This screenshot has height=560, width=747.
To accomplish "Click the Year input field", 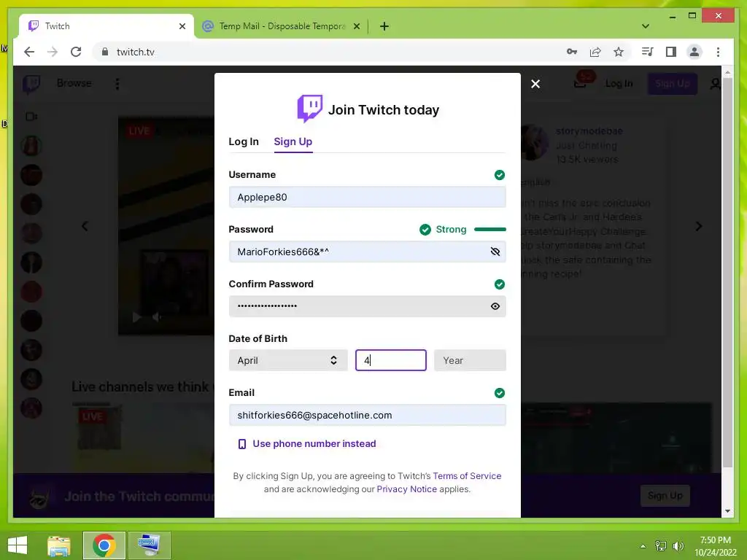I will click(470, 360).
